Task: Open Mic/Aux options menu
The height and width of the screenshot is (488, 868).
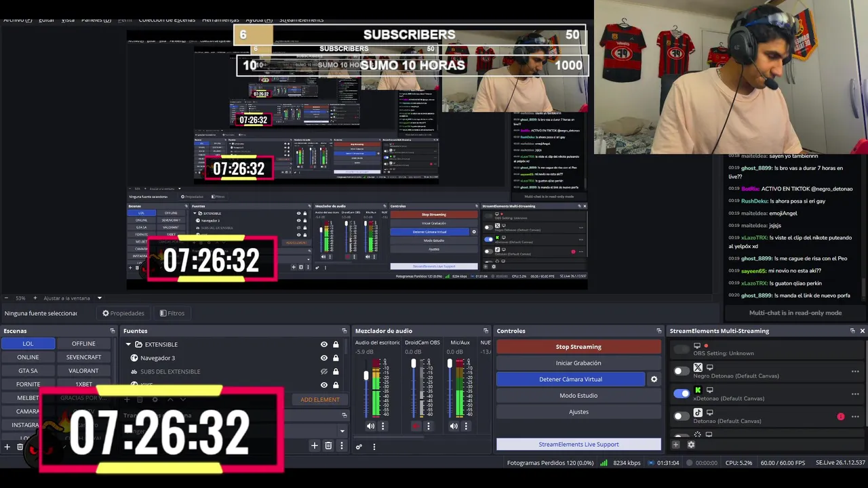Action: (465, 426)
